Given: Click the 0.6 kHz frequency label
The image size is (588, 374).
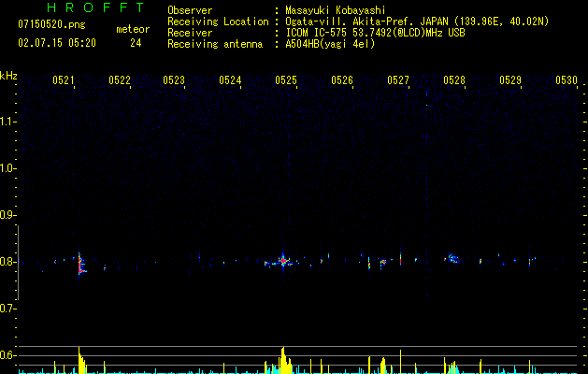Looking at the screenshot, I should point(7,355).
